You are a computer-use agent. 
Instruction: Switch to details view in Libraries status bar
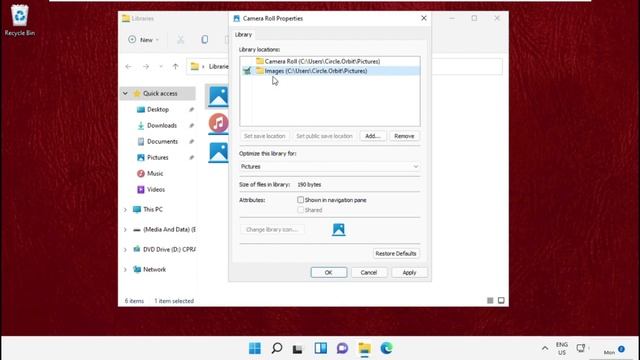(490, 300)
